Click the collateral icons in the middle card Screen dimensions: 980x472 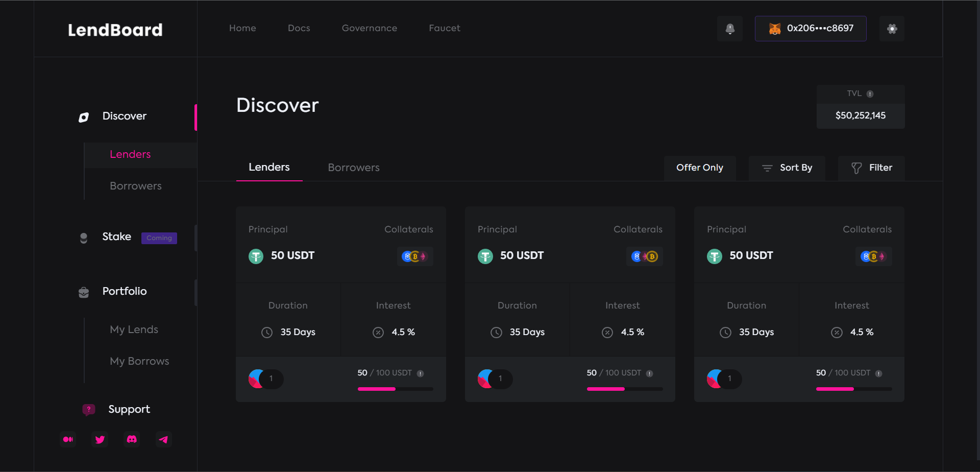pyautogui.click(x=644, y=256)
